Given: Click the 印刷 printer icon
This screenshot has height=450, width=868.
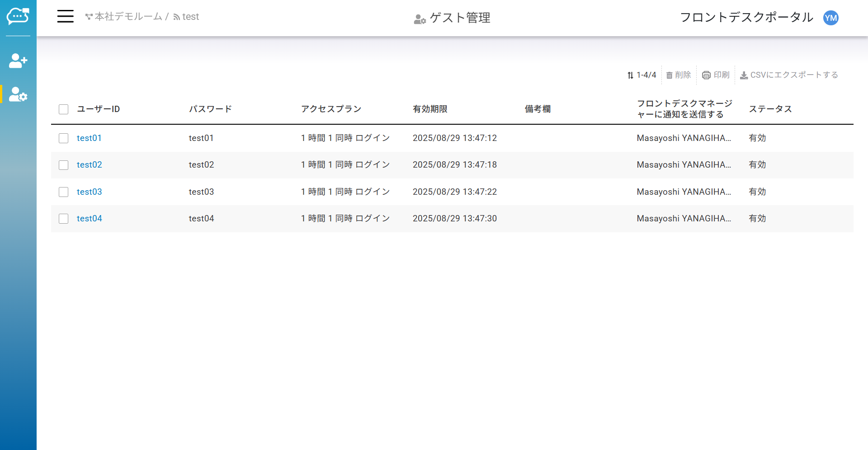Looking at the screenshot, I should pyautogui.click(x=706, y=75).
